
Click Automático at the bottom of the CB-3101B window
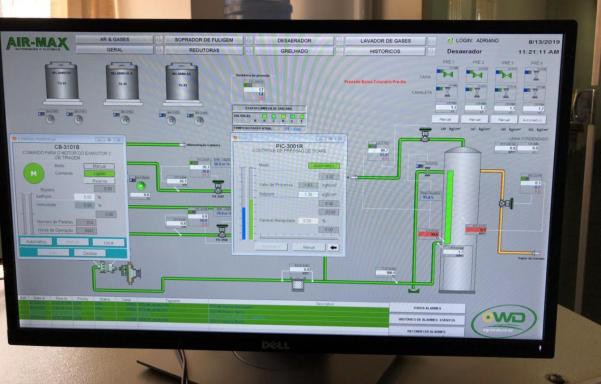[x=36, y=242]
